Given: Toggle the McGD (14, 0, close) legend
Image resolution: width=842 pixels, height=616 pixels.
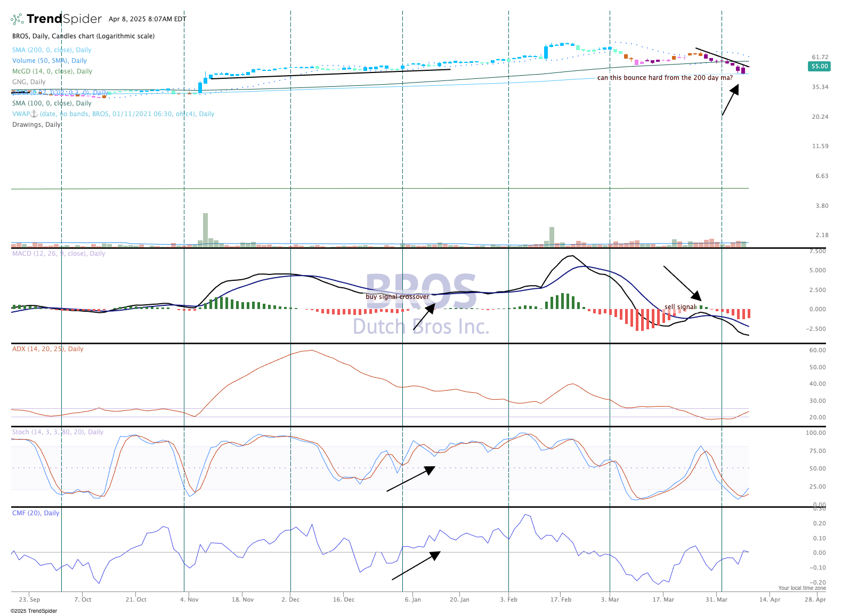Looking at the screenshot, I should [52, 71].
